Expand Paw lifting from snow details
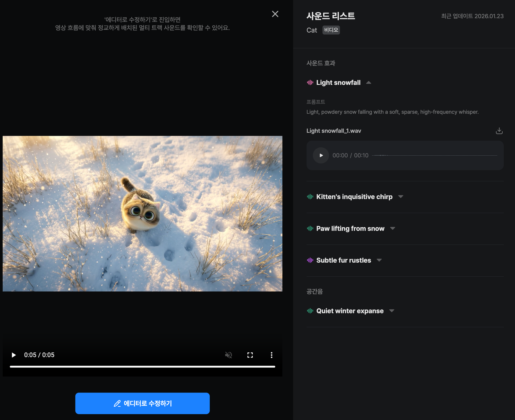This screenshot has height=420, width=515. pos(392,228)
